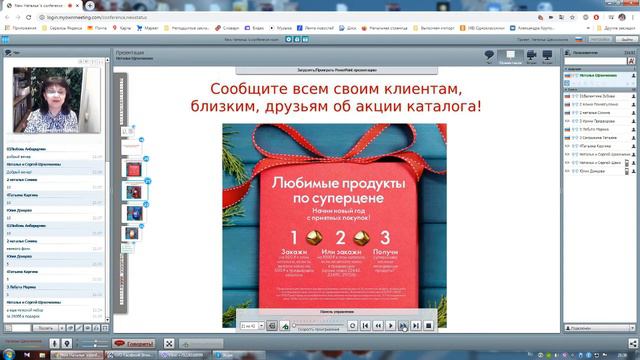Viewport: 640px width, 360px height.
Task: Open the Карты bookmark in bookmarks bar
Action: 121,28
